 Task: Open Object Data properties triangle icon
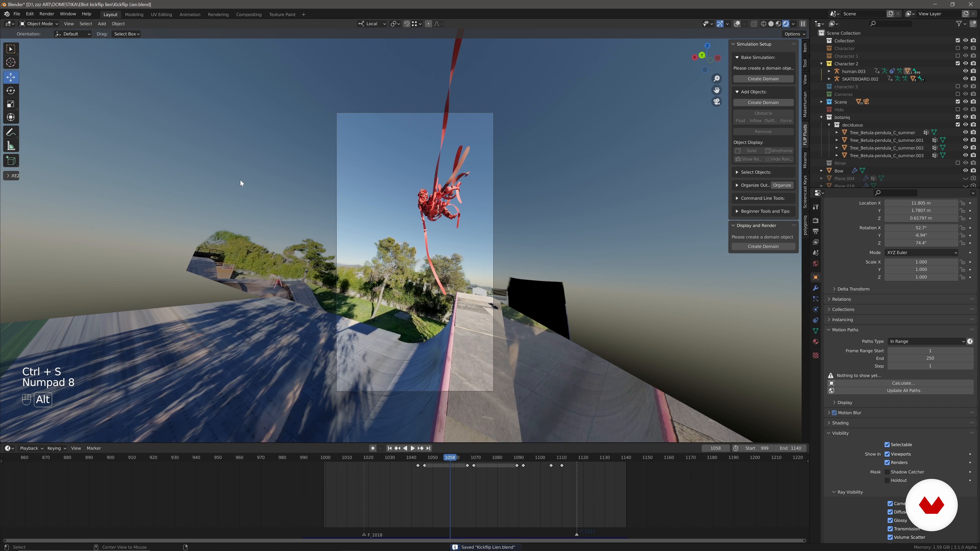click(815, 331)
